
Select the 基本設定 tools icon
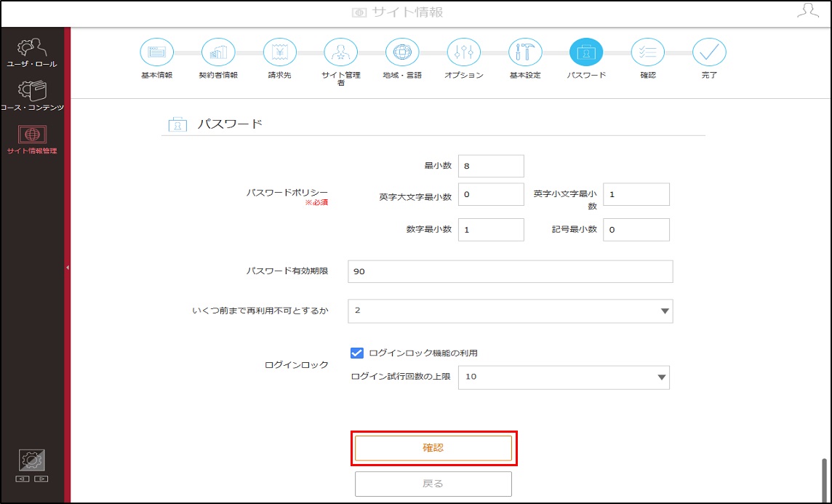(x=525, y=52)
